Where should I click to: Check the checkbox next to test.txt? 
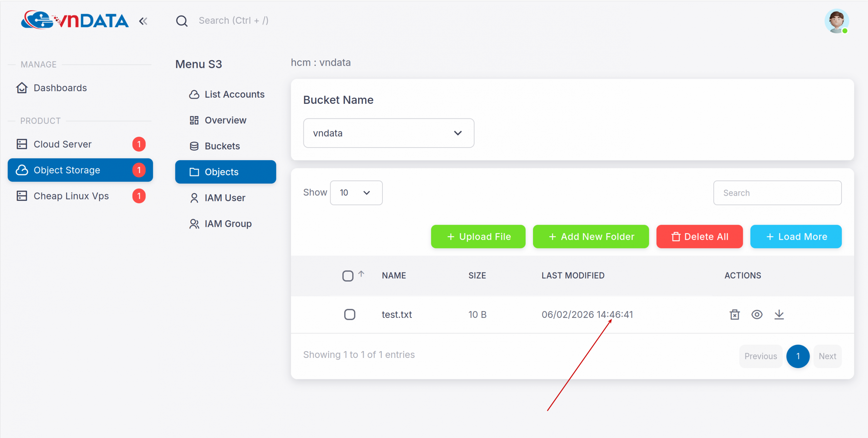pyautogui.click(x=350, y=315)
